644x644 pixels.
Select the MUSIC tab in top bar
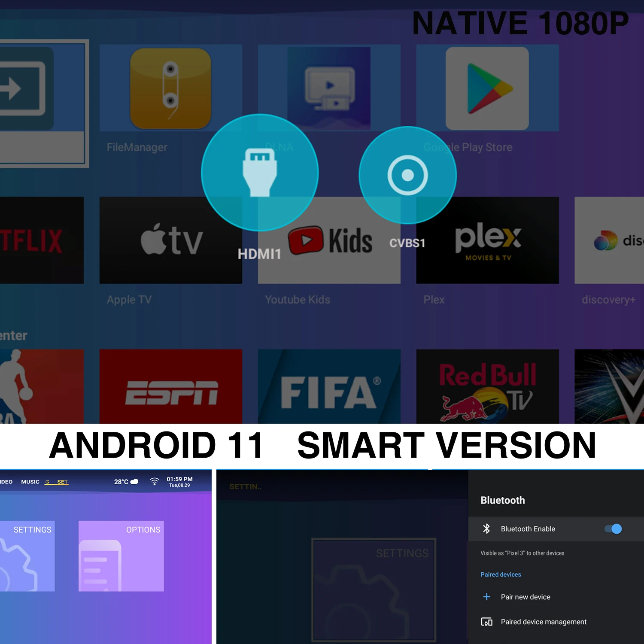[30, 482]
